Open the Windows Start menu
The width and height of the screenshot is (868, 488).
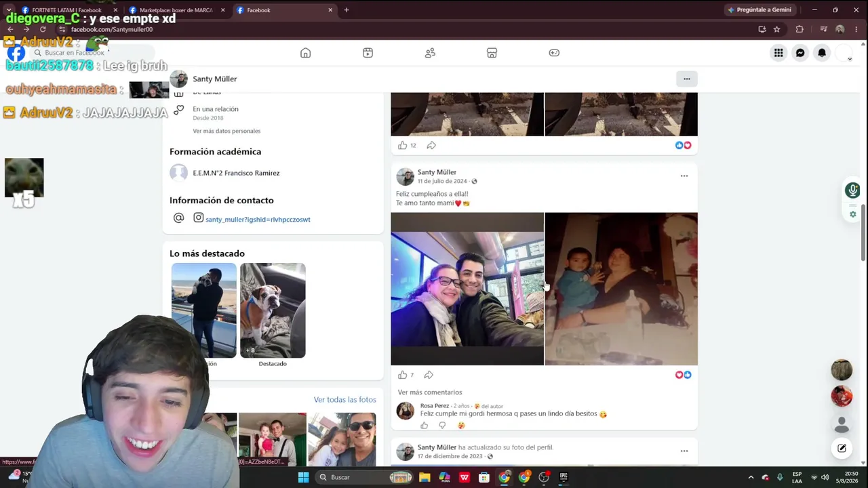303,477
